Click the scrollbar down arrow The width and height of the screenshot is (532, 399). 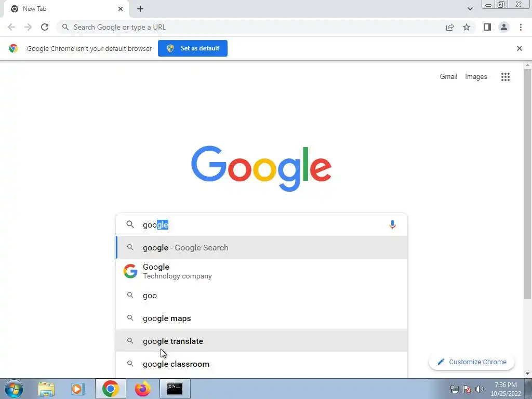point(527,374)
